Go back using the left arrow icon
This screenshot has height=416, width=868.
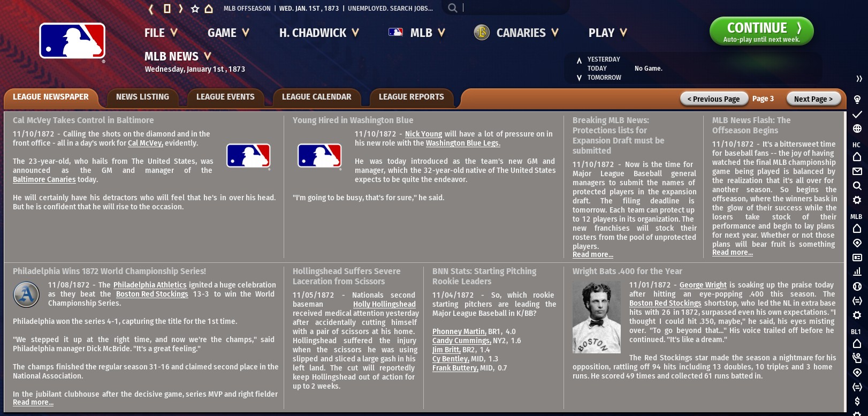pyautogui.click(x=151, y=9)
